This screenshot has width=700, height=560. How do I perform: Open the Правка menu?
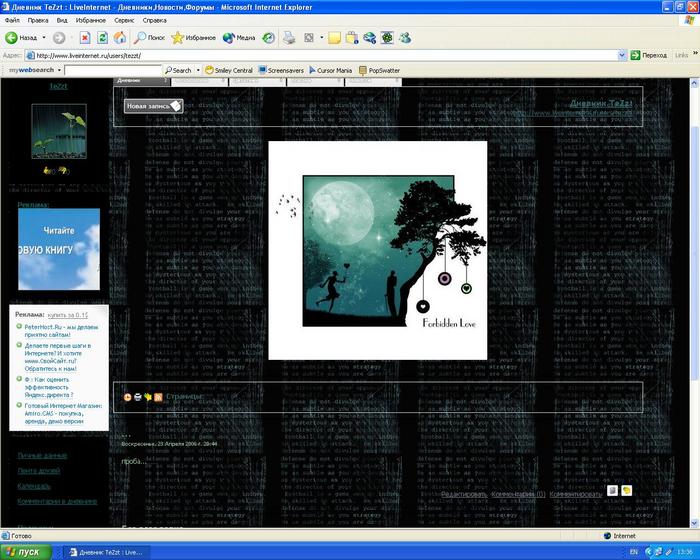(38, 20)
